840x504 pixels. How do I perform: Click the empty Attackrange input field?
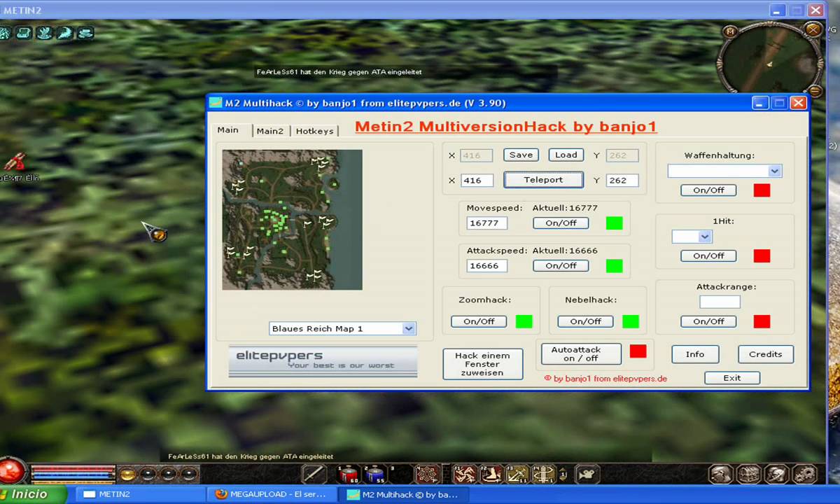[720, 302]
